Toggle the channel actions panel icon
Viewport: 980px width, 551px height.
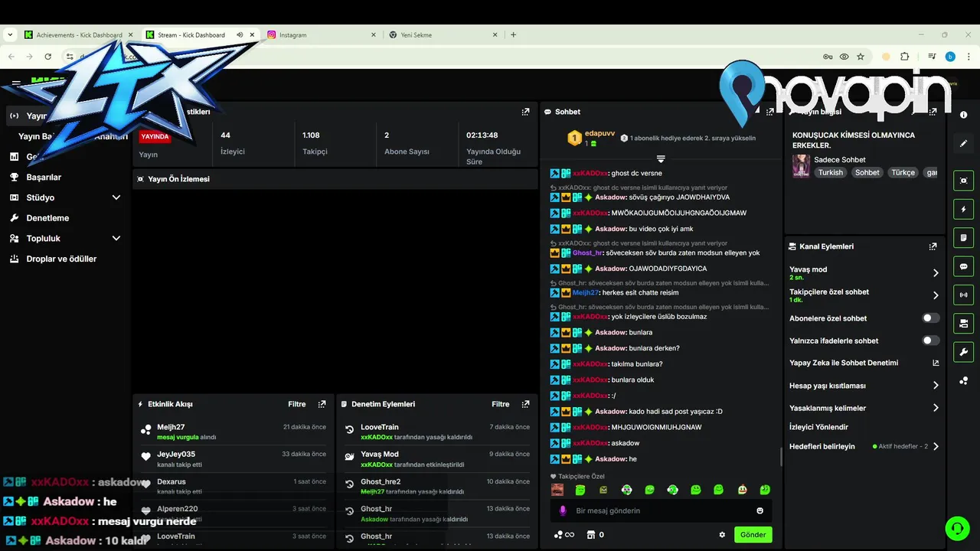[963, 323]
